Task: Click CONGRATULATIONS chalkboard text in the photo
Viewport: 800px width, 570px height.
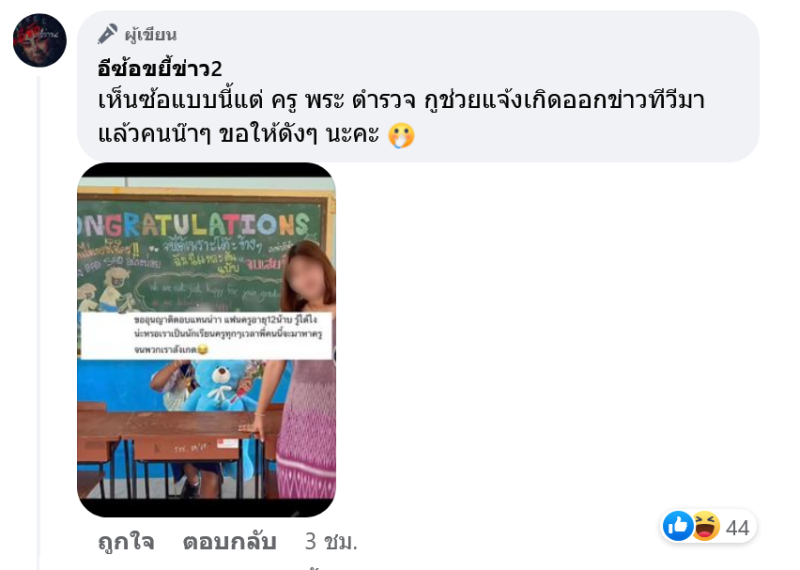Action: coord(194,224)
